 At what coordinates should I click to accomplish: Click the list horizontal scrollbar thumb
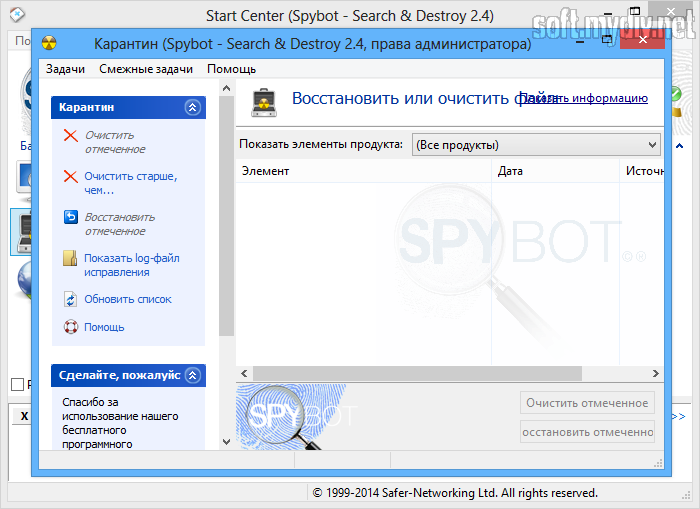coord(417,373)
